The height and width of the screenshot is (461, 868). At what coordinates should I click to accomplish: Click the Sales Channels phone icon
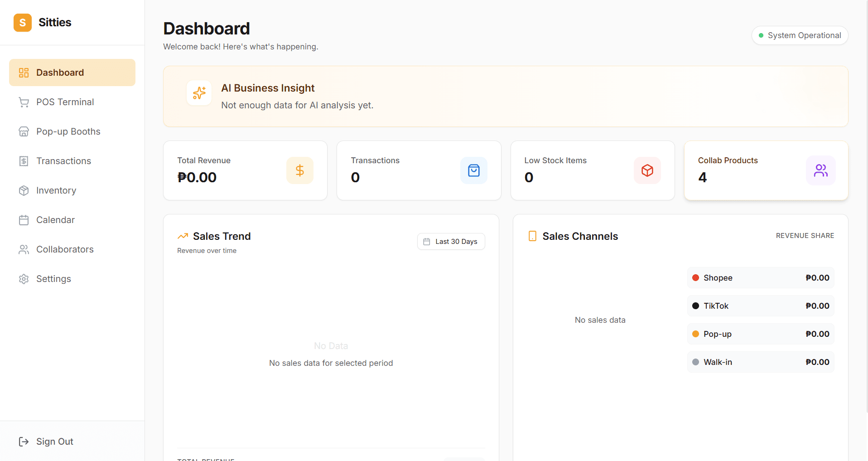coord(532,236)
